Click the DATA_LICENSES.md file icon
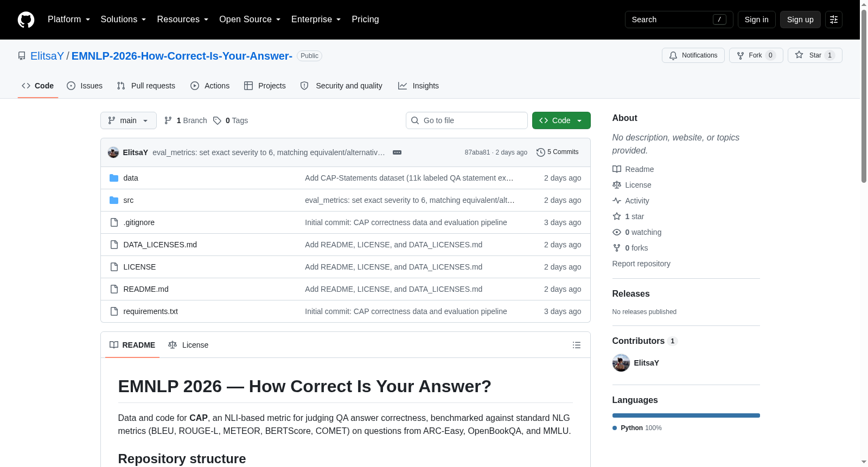 114,245
